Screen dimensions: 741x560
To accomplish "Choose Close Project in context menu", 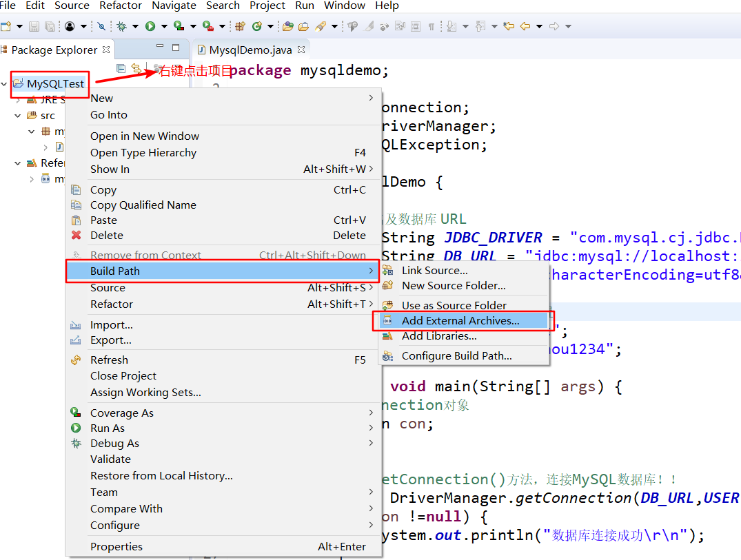I will click(x=223, y=376).
